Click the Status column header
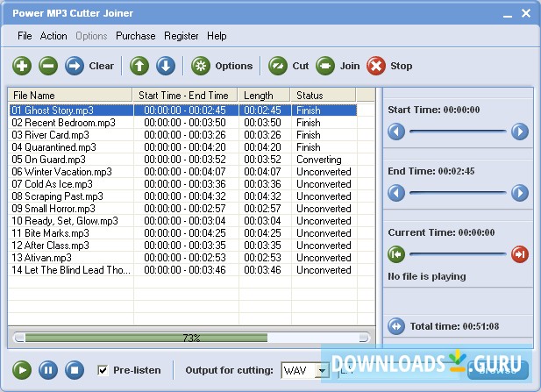 (323, 96)
